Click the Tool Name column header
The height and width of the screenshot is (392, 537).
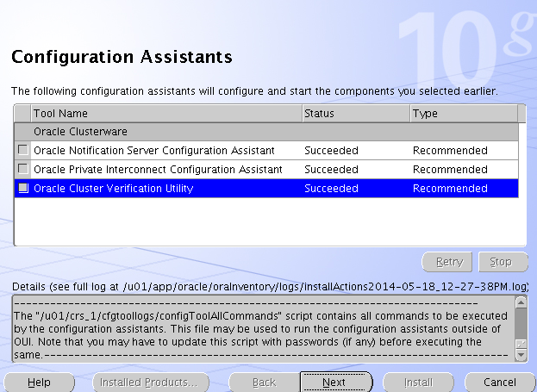click(x=166, y=114)
